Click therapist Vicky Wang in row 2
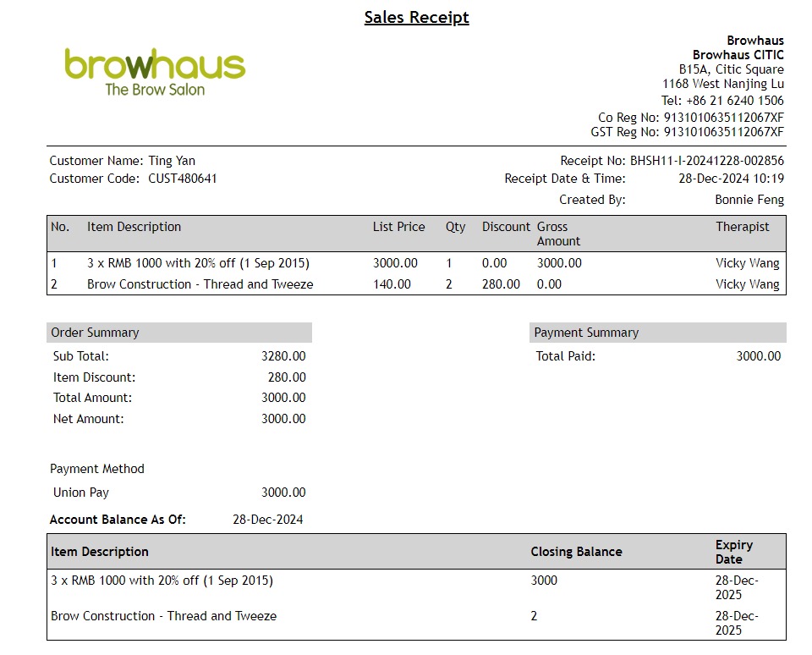 pyautogui.click(x=747, y=284)
